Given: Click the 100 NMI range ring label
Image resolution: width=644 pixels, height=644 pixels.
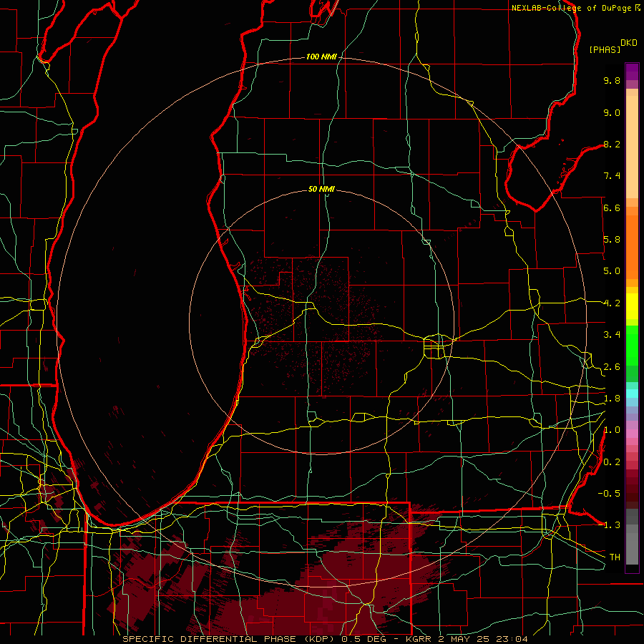Looking at the screenshot, I should click(321, 57).
